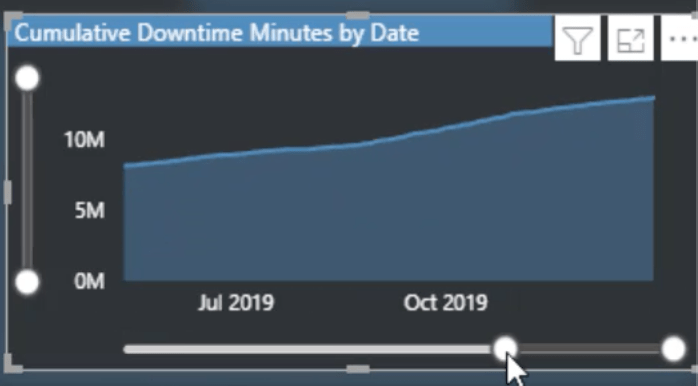Click the Jul 2019 x-axis label

(x=236, y=303)
